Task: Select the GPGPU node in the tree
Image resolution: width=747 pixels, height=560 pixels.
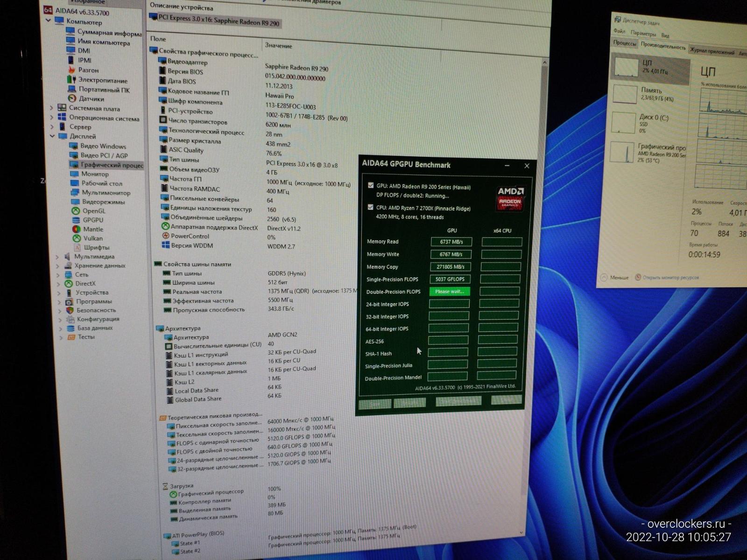Action: [x=87, y=220]
